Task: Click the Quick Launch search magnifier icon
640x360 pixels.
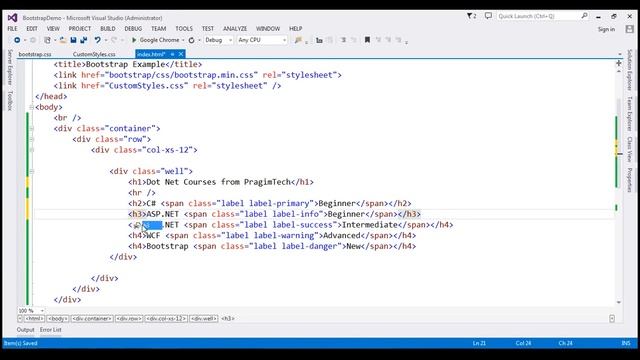Action: 584,16
